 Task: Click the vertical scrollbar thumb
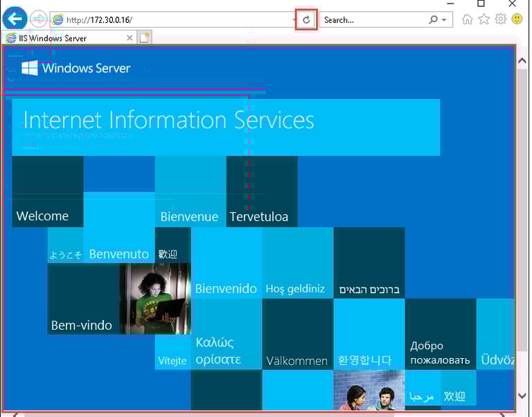coord(522,211)
